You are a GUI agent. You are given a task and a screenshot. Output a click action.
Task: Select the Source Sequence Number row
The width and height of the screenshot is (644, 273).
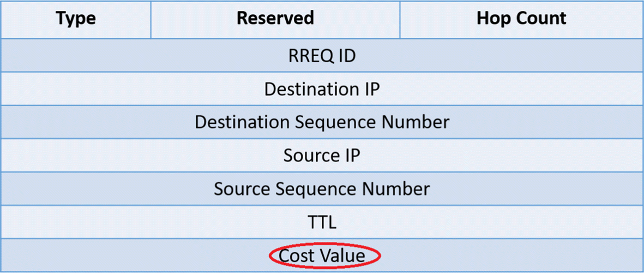322,189
